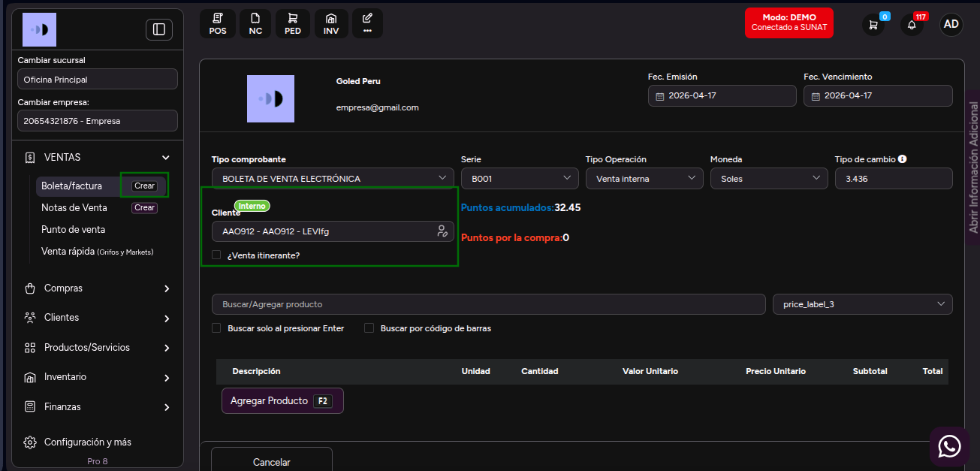The image size is (980, 471).
Task: Click Crear next to Notas de Venta
Action: pyautogui.click(x=144, y=207)
